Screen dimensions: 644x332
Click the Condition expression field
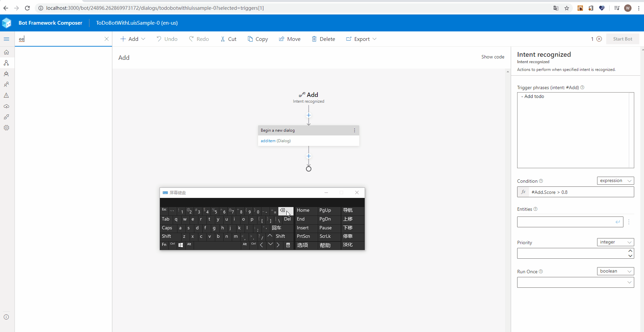point(576,192)
